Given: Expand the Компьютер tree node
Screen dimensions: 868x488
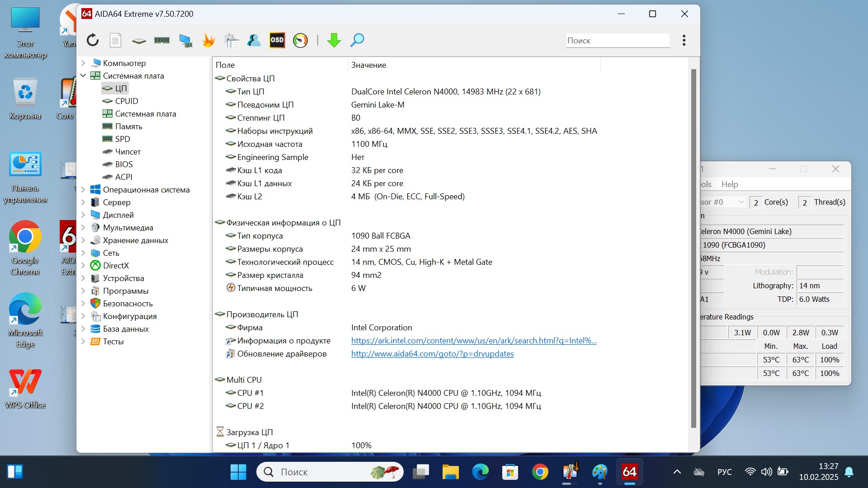Looking at the screenshot, I should tap(83, 63).
